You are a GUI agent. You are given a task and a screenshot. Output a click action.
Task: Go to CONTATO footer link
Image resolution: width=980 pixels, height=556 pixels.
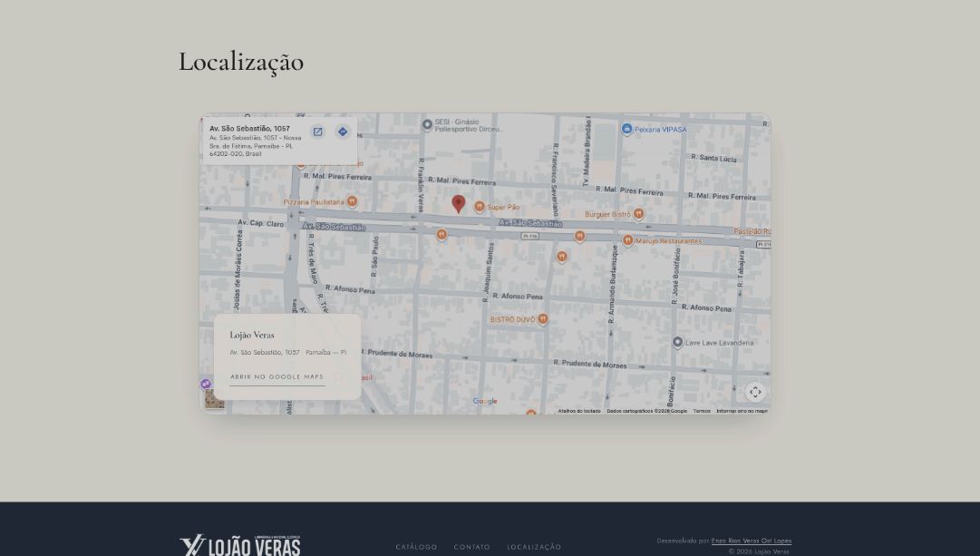472,547
